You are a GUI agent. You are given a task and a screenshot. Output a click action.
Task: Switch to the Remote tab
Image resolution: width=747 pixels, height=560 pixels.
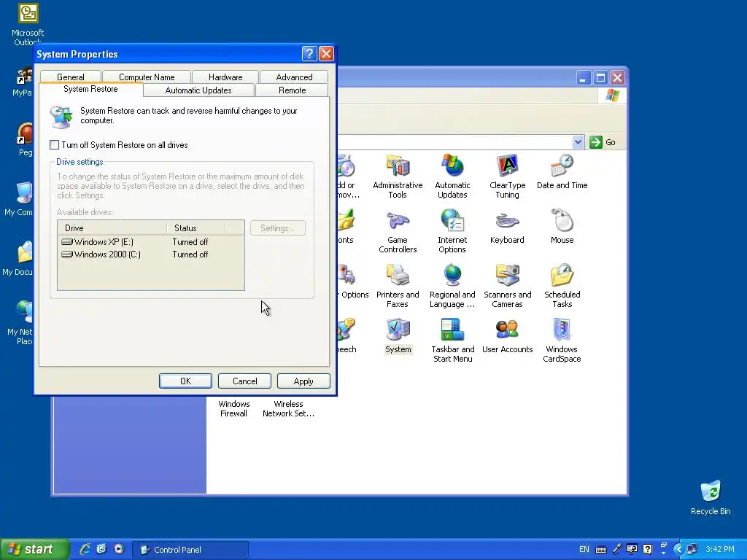pos(292,90)
